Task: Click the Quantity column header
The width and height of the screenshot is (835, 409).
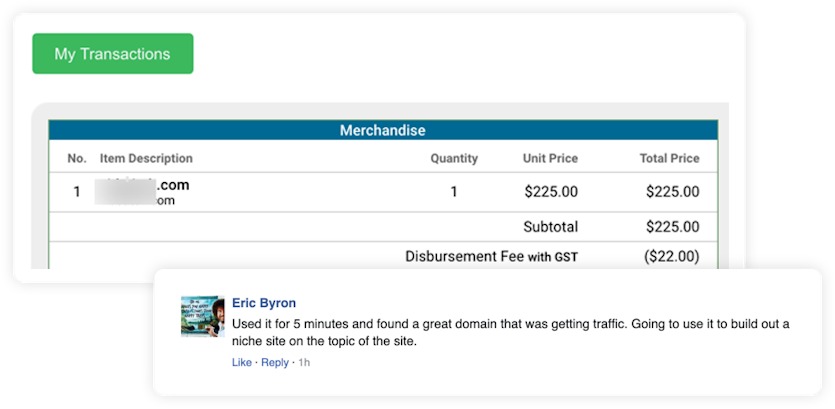Action: tap(454, 158)
